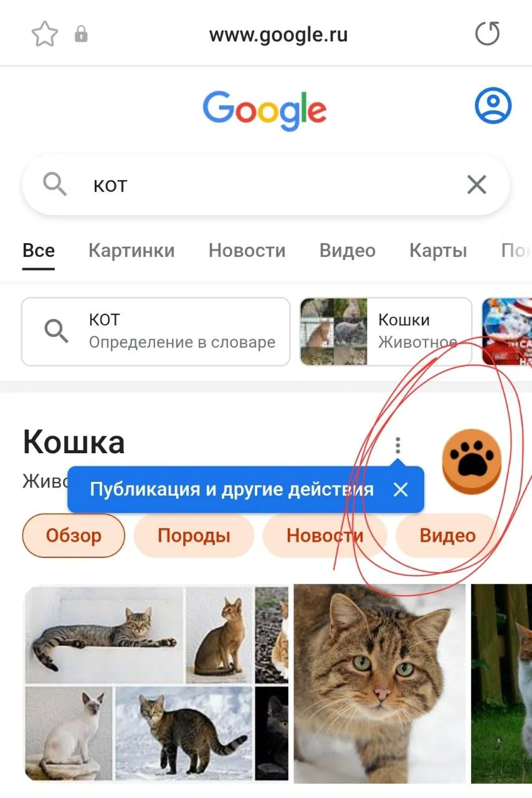Select the Породы chip
This screenshot has height=798, width=532.
click(194, 536)
